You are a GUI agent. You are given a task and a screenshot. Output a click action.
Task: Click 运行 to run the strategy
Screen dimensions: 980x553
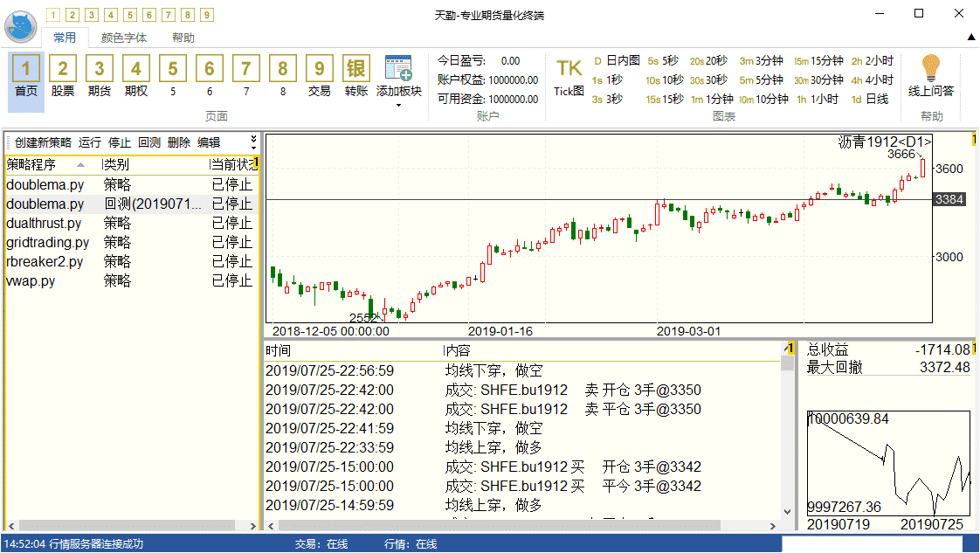[89, 142]
